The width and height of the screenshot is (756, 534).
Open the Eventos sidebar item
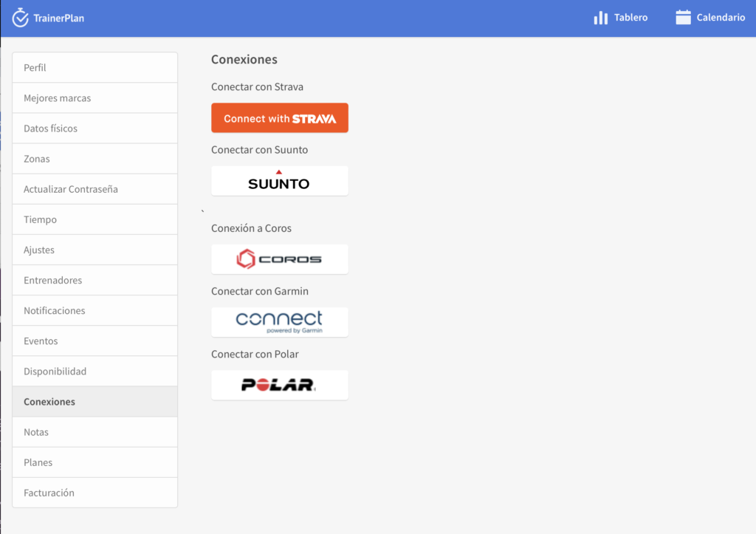(x=94, y=341)
